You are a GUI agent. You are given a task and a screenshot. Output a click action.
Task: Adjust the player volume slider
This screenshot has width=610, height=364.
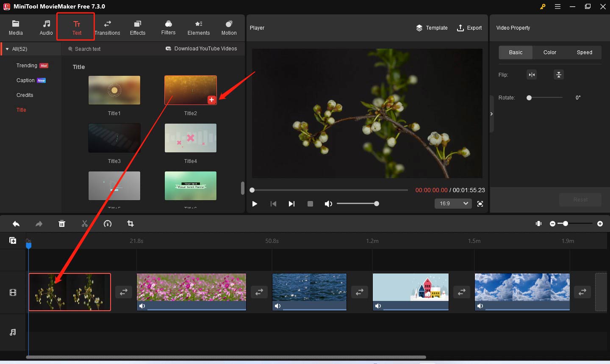click(358, 204)
